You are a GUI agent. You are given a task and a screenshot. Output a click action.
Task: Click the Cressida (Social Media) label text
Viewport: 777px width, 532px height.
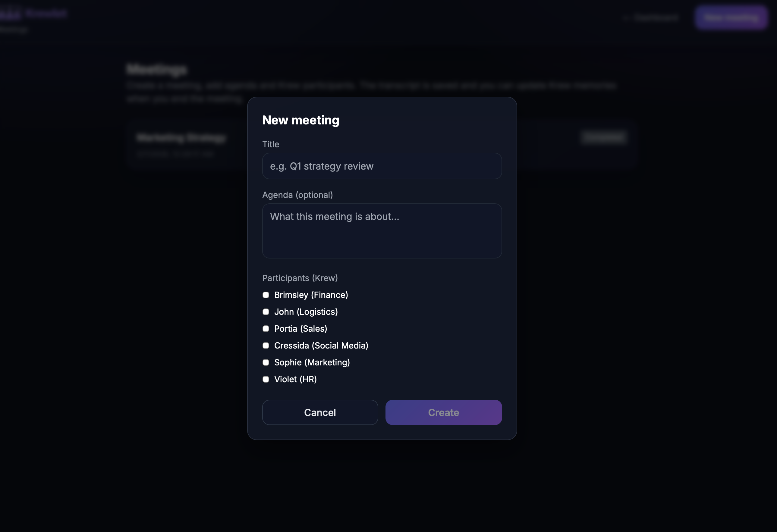(x=321, y=346)
